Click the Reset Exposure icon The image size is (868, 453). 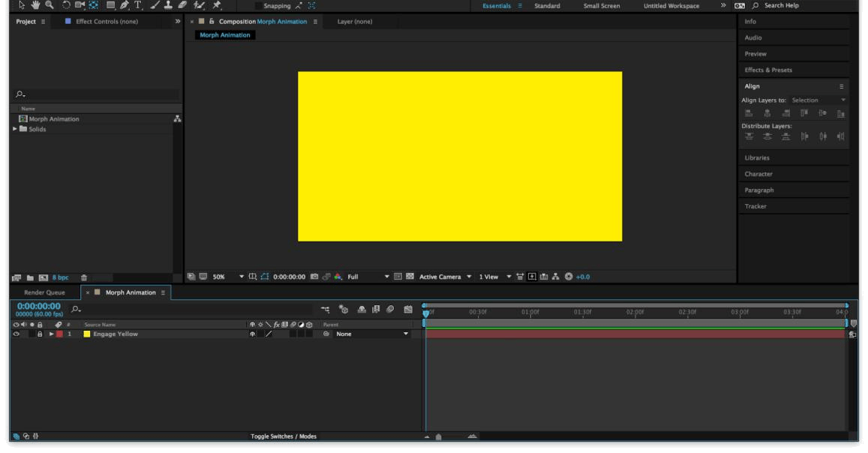tap(569, 277)
